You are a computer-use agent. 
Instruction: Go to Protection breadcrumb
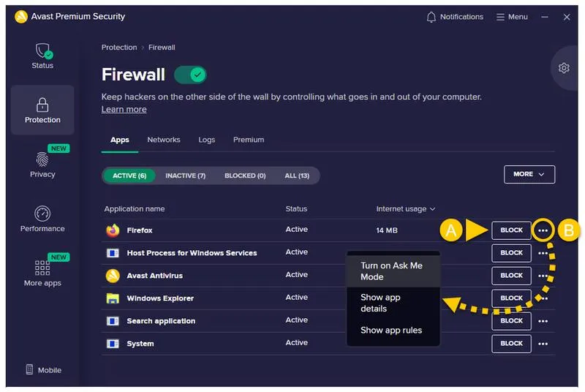coord(119,48)
